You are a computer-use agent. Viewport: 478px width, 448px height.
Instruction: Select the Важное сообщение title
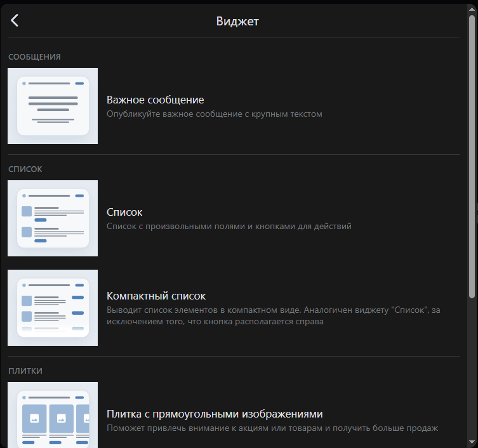155,100
